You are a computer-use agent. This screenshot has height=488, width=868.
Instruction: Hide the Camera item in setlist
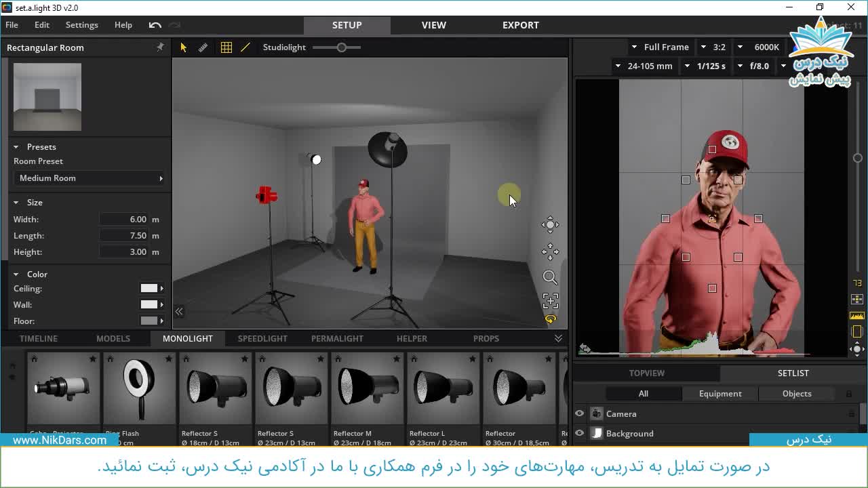pos(580,413)
